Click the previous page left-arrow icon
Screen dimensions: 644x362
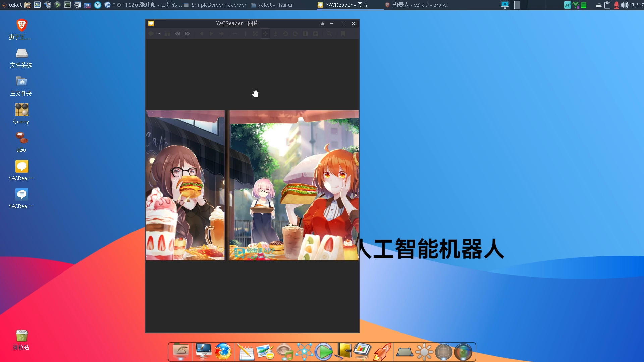coord(201,34)
